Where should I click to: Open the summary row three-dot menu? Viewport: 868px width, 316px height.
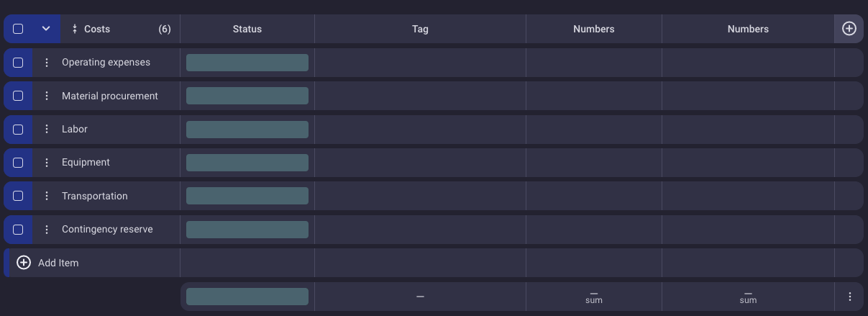click(x=849, y=297)
